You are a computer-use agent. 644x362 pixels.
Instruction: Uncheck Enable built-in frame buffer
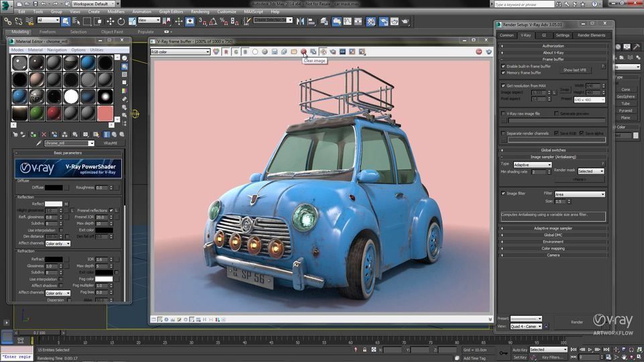504,66
